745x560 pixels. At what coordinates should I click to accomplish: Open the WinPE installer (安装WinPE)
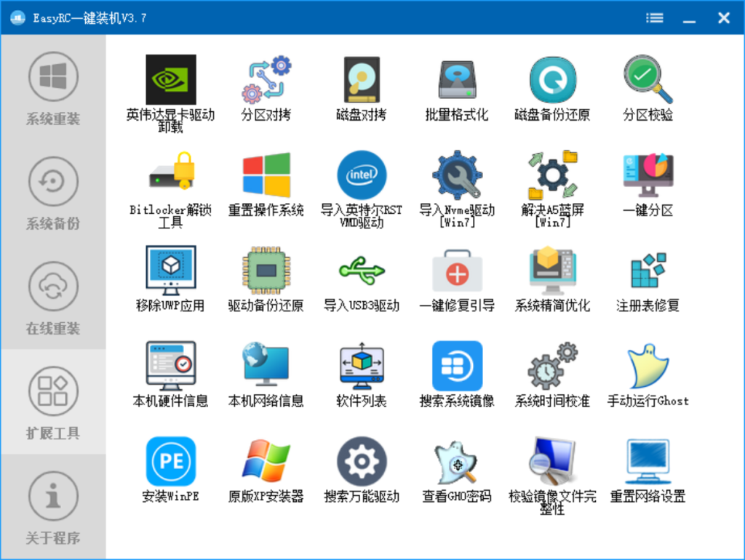[170, 460]
